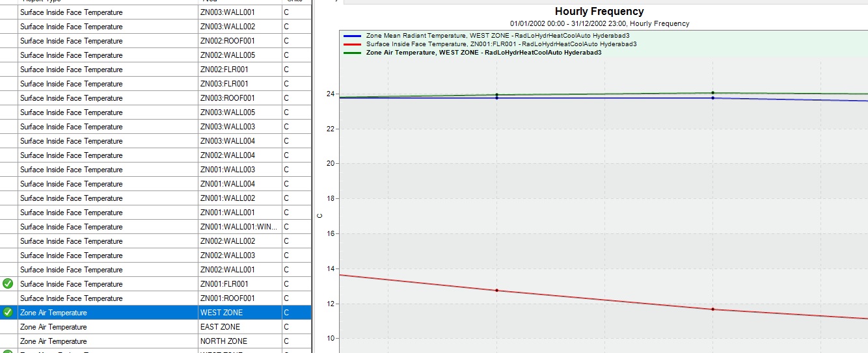
Task: Select the ZN001:WALL003 area cell
Action: click(239, 170)
